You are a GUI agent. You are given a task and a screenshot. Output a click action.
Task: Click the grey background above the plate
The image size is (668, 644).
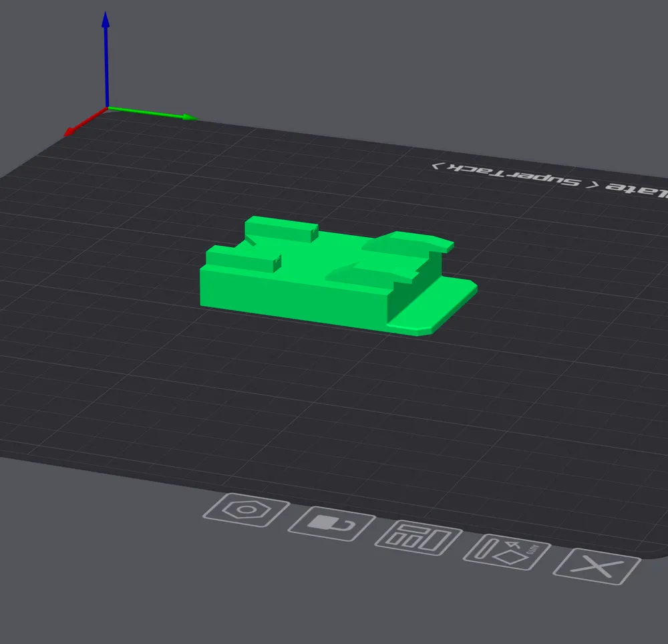coord(401,67)
